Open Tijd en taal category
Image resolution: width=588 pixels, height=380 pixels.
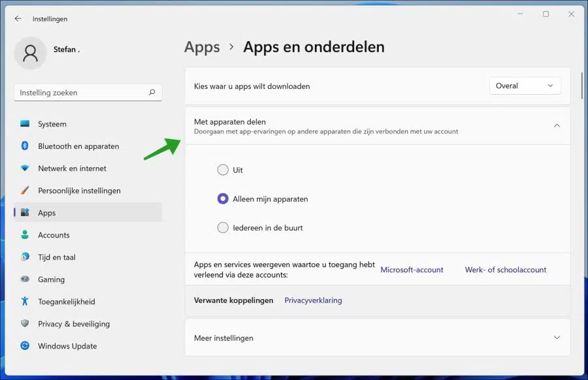pyautogui.click(x=88, y=257)
